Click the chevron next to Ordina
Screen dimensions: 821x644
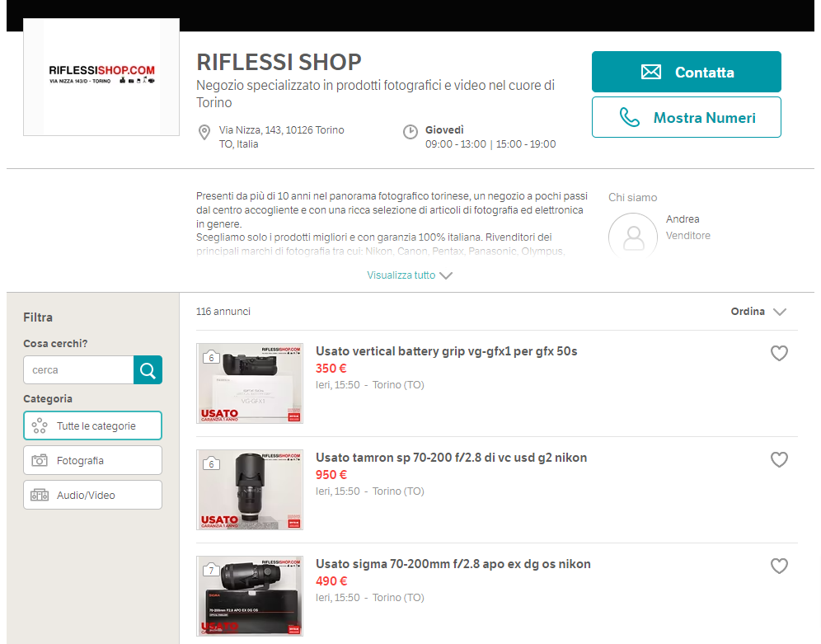(780, 312)
